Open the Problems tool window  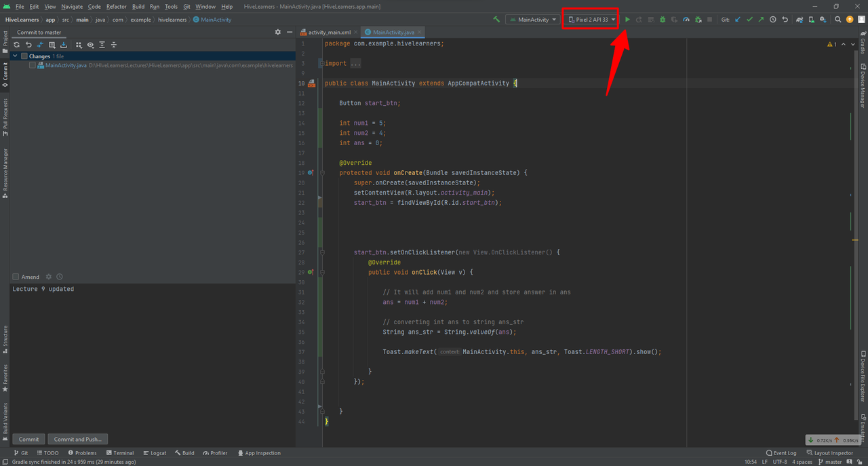coord(81,453)
